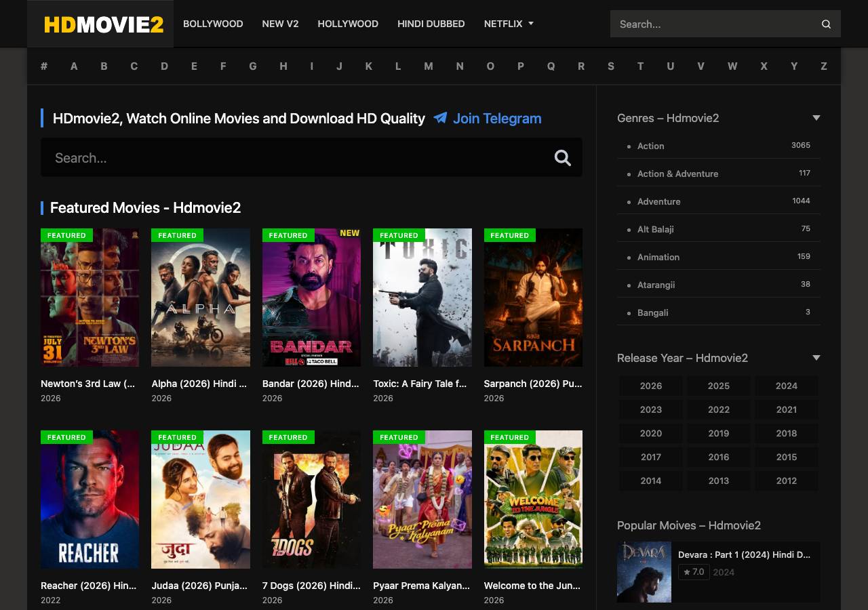Click the Judaa (2026) title link

199,586
